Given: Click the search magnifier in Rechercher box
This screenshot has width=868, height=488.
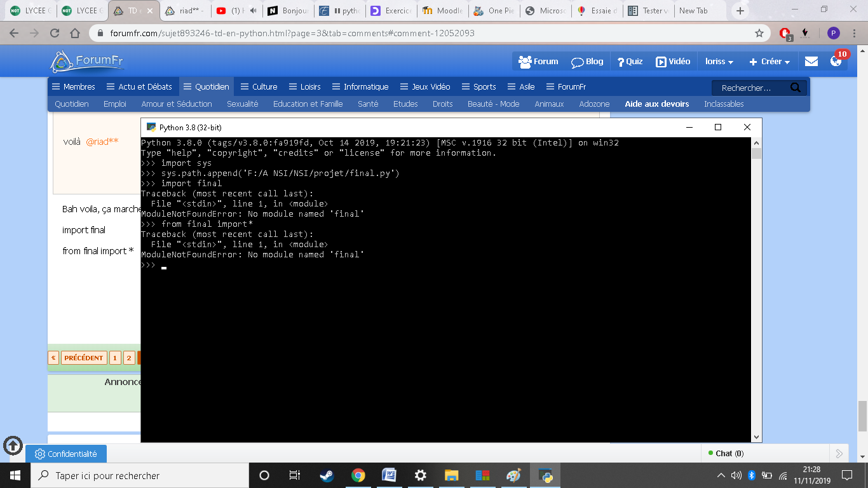Looking at the screenshot, I should point(796,88).
